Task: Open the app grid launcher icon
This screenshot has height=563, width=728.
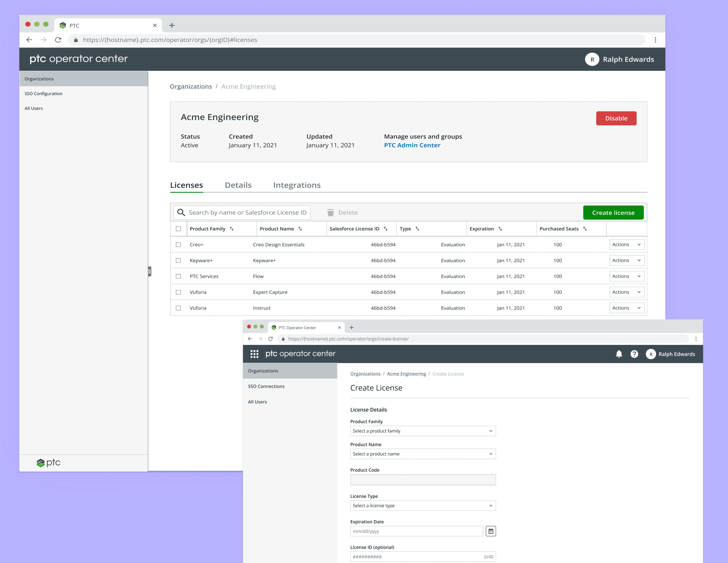Action: (254, 354)
